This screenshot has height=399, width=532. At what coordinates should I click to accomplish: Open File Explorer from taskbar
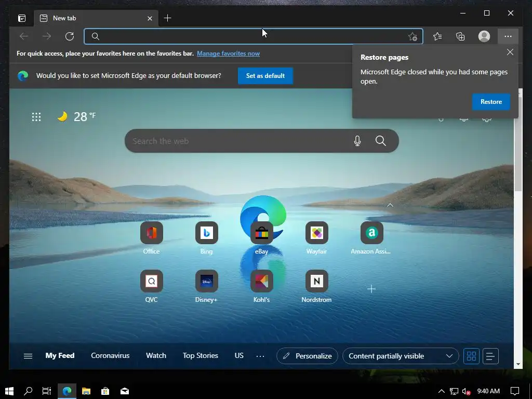(86, 391)
